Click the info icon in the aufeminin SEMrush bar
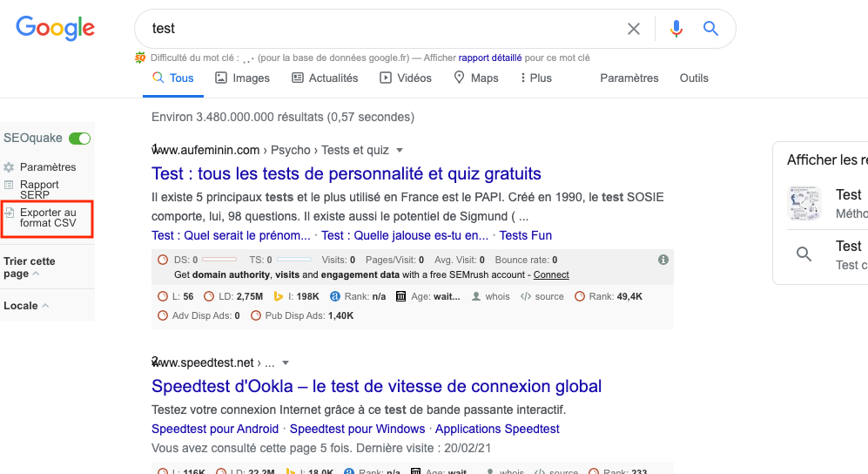Screen dimensions: 868x474 tap(663, 260)
